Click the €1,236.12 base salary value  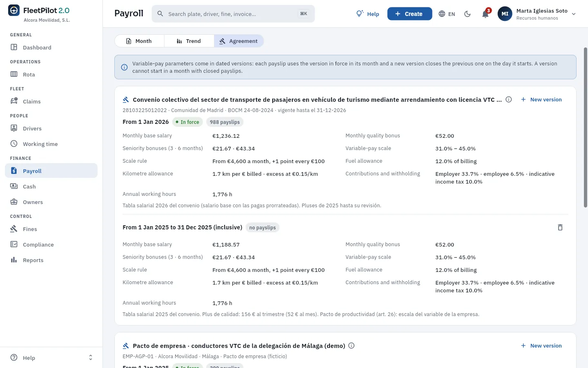coord(226,136)
